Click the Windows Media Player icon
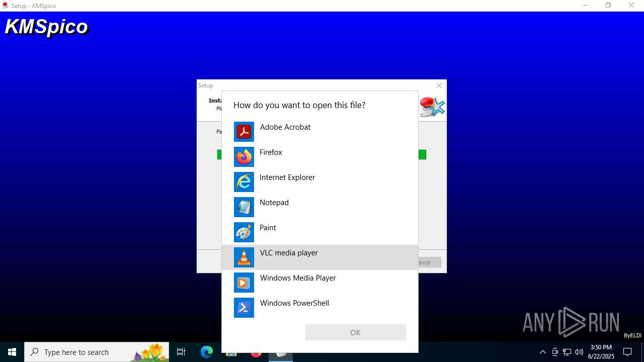The width and height of the screenshot is (644, 362). (244, 283)
